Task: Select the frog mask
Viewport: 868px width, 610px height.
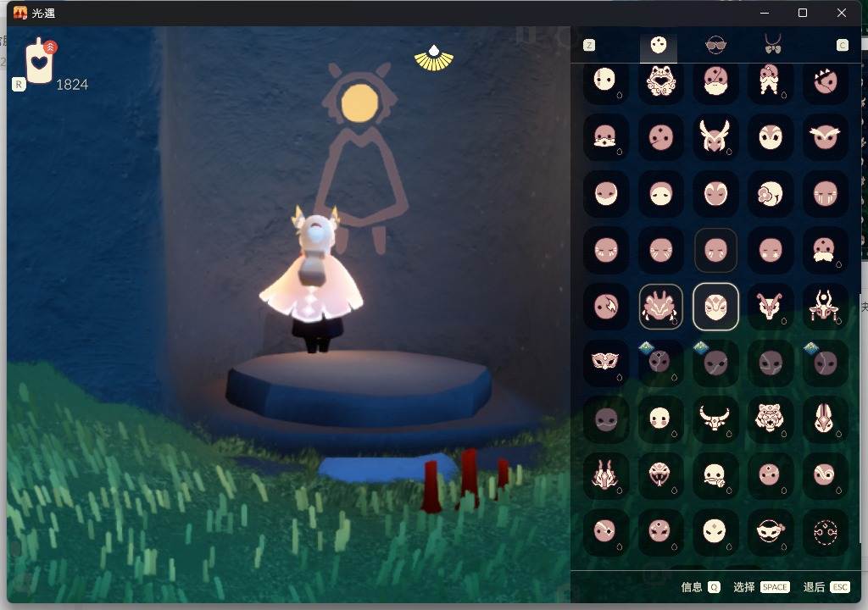Action: [x=661, y=82]
